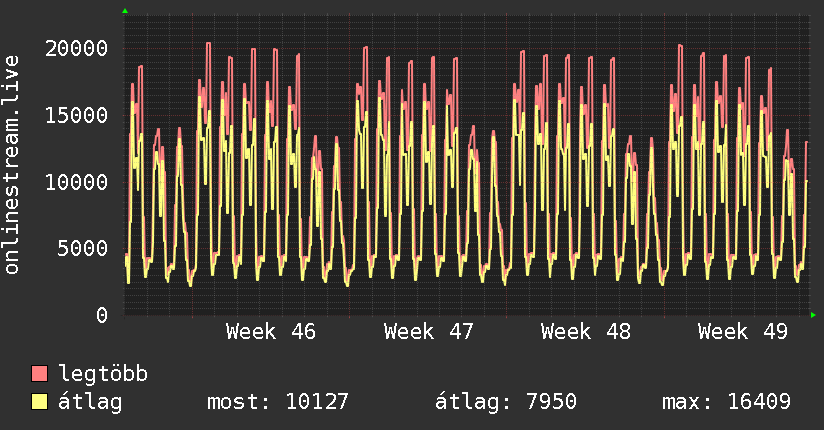Pick the Week 49 axis label

pos(742,332)
